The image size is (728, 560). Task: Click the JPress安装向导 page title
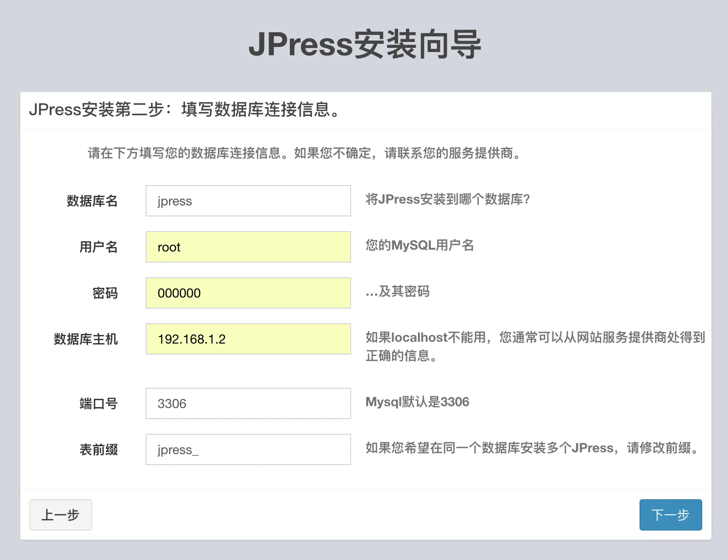365,44
